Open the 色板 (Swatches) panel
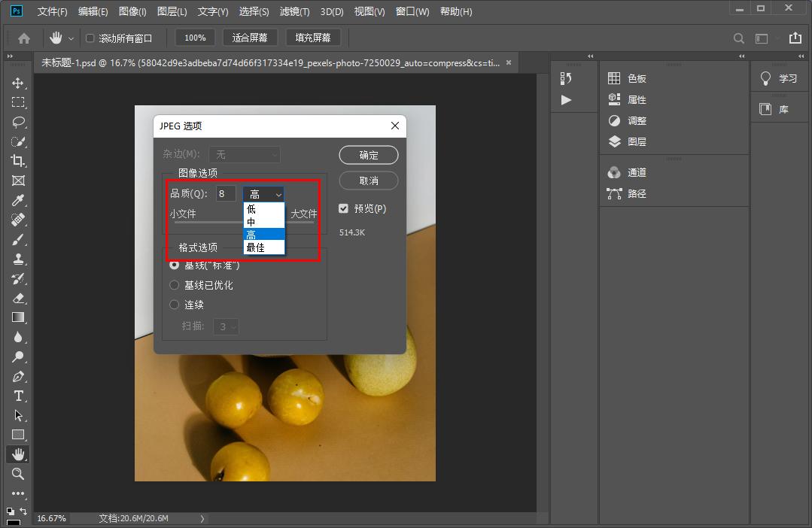Viewport: 812px width, 528px height. [x=636, y=77]
